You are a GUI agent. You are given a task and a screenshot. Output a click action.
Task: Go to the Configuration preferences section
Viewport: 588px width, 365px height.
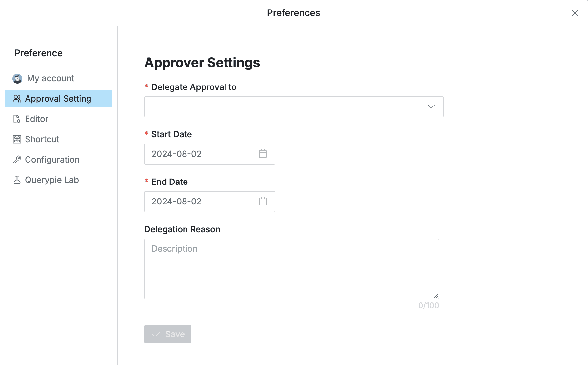52,160
